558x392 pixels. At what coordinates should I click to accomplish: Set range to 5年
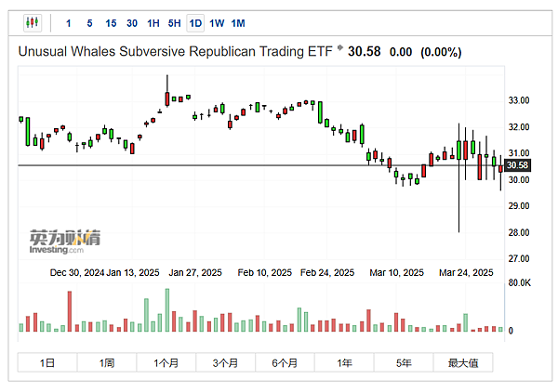point(404,362)
